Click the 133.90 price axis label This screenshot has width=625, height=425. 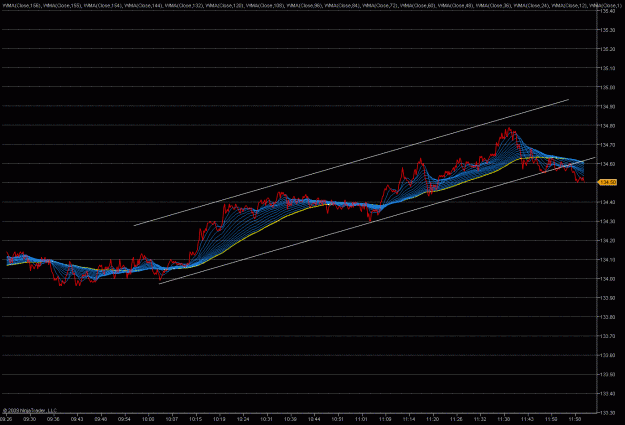click(x=607, y=298)
